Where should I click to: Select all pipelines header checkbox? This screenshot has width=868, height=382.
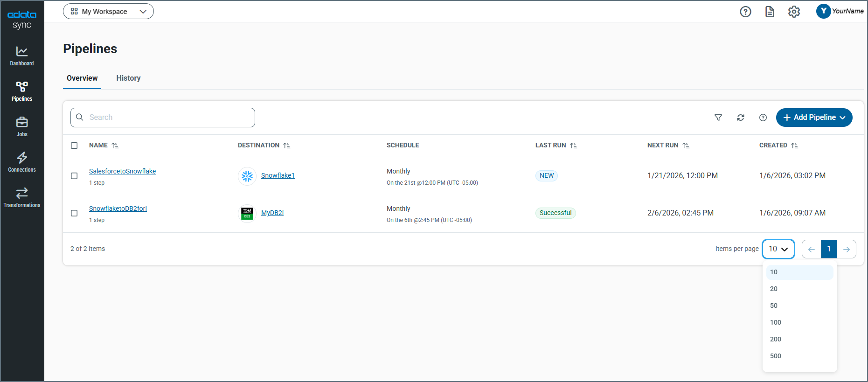(x=74, y=146)
